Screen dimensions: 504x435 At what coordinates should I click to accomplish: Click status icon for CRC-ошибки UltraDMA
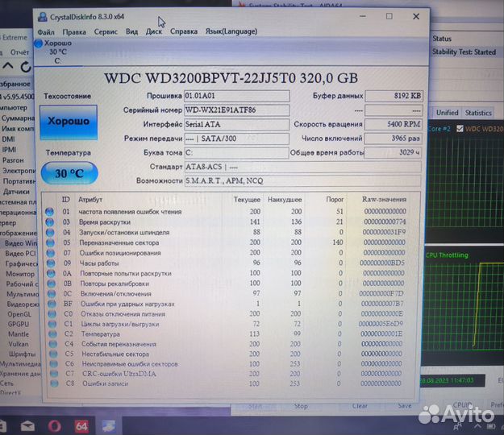tap(54, 374)
